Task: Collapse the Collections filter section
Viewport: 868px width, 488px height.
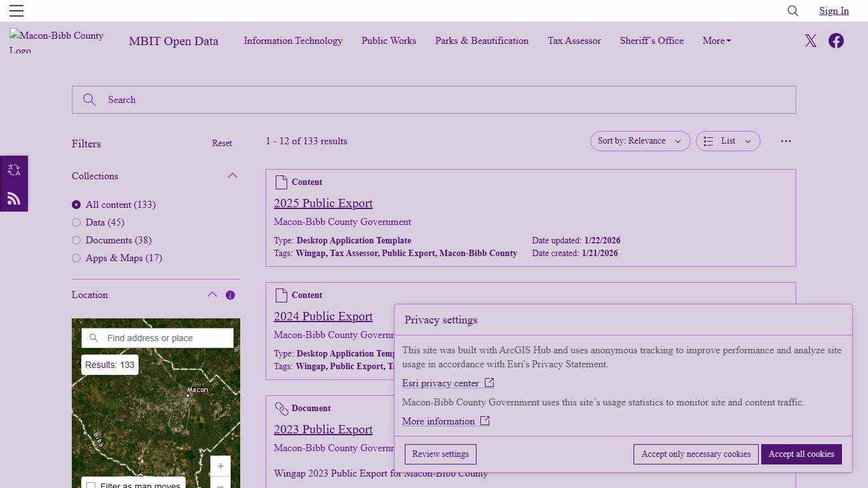Action: coord(233,175)
